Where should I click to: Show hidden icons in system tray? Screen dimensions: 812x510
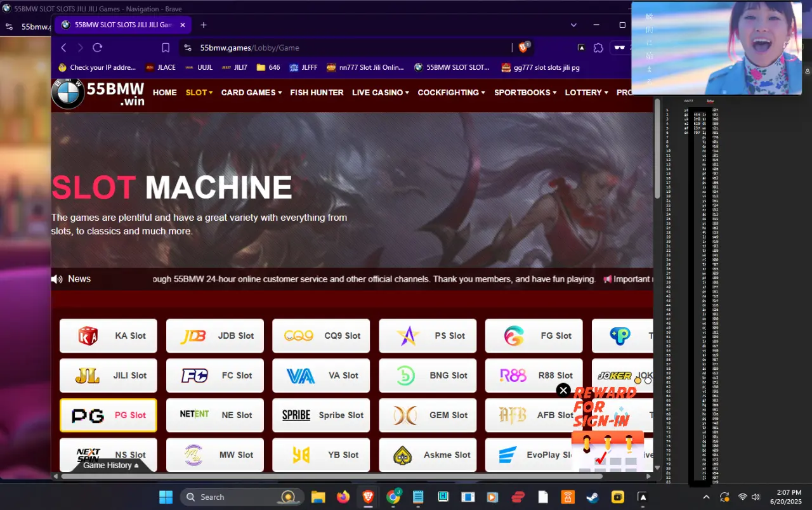pos(707,497)
